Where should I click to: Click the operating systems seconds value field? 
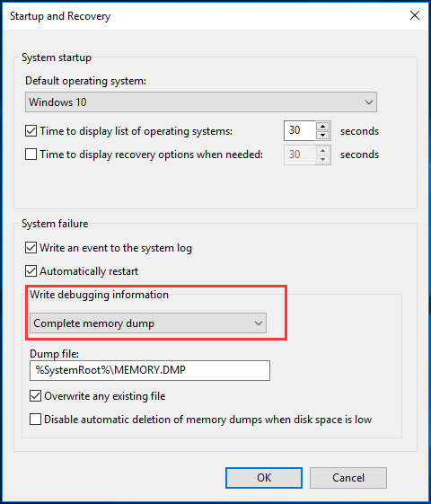[300, 130]
